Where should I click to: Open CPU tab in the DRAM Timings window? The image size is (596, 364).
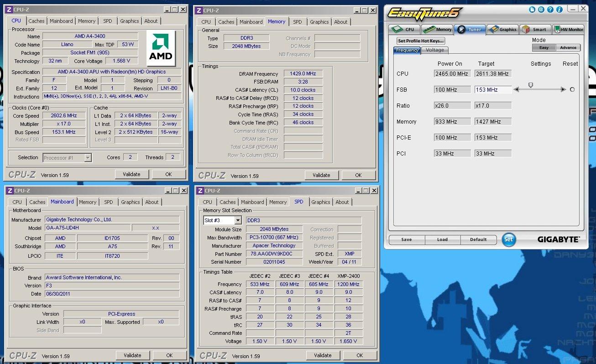point(206,22)
